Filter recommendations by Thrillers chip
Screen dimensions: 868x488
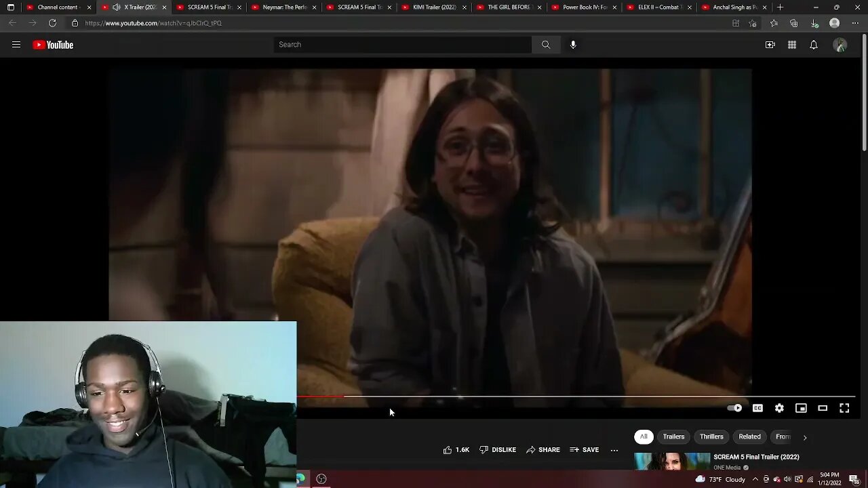coord(711,436)
